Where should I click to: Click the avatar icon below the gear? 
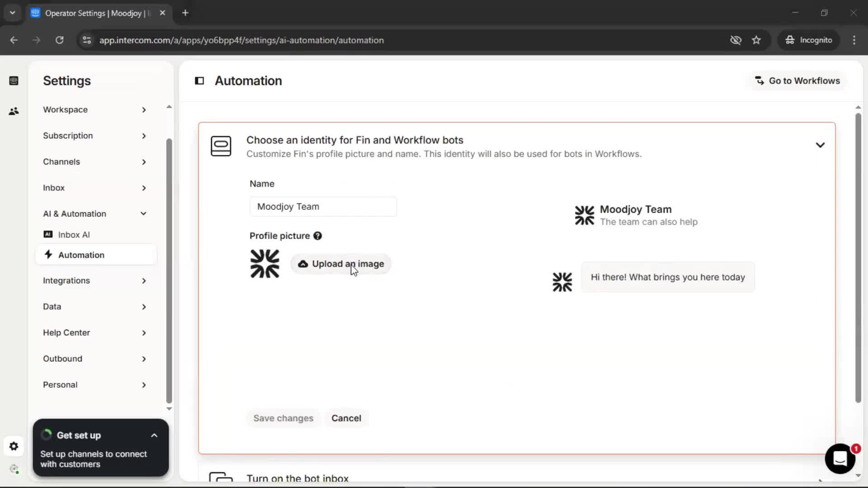14,469
